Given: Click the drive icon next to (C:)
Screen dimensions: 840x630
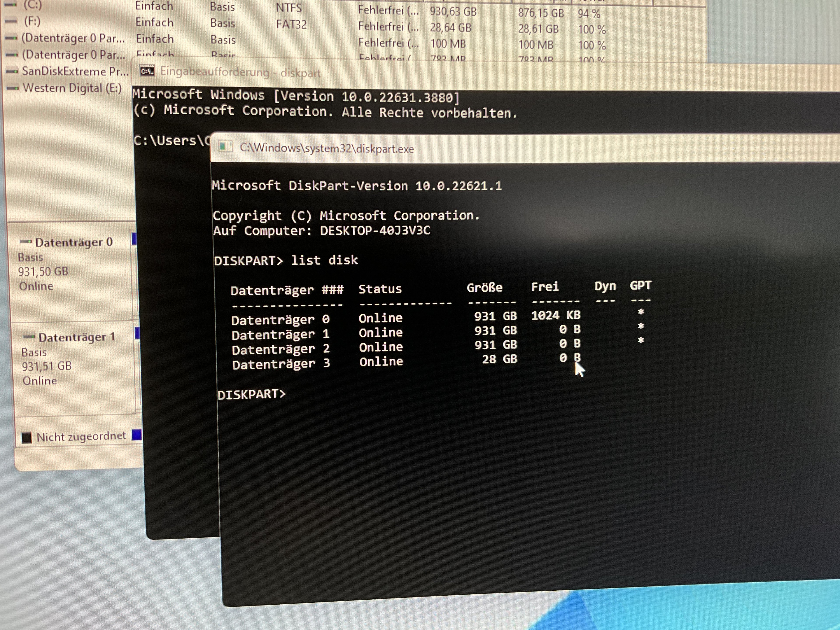Looking at the screenshot, I should coord(10,5).
